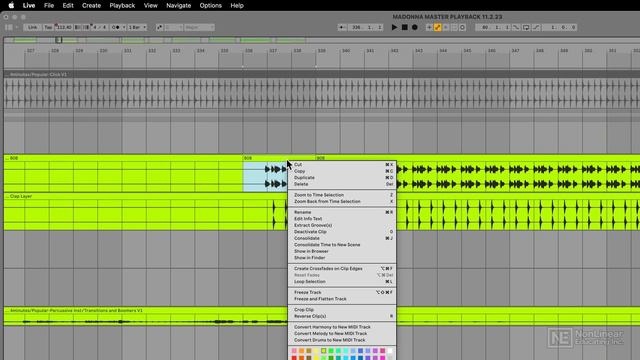Click the tempo field 112.40
This screenshot has height=360, width=640.
[x=64, y=27]
